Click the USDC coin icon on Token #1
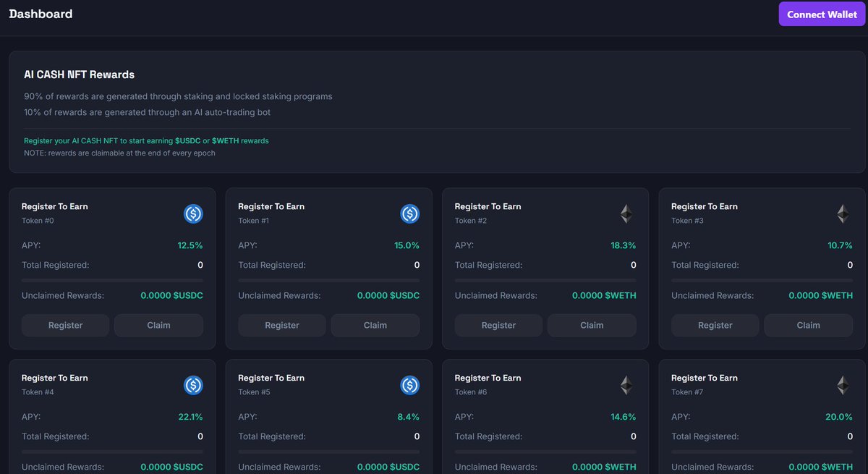 pos(409,213)
